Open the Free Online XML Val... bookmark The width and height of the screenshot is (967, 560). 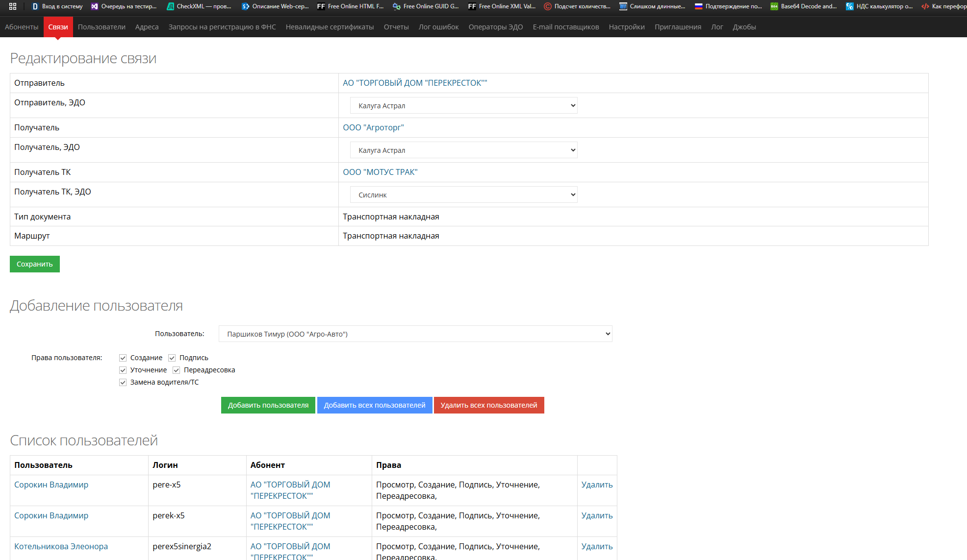502,6
